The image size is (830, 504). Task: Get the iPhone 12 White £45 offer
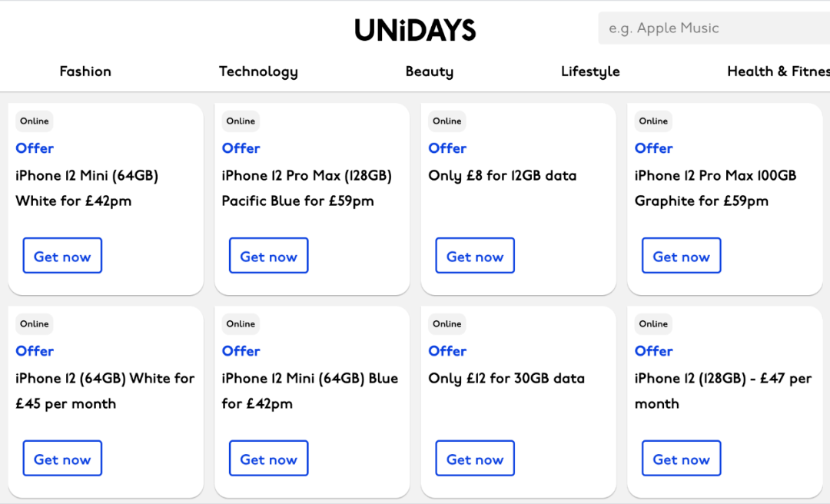(62, 459)
